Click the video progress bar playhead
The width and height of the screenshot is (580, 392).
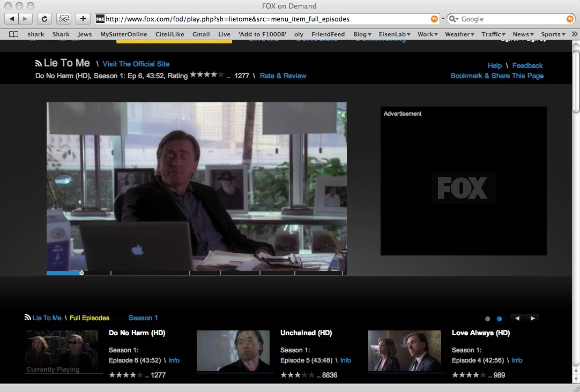click(81, 273)
